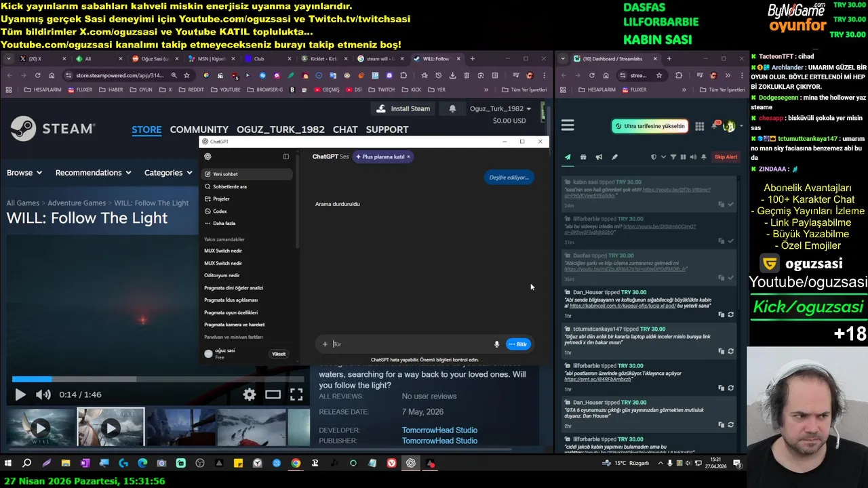Select the Streamlabs paper-plane events tab
The width and height of the screenshot is (868, 488).
pyautogui.click(x=568, y=157)
